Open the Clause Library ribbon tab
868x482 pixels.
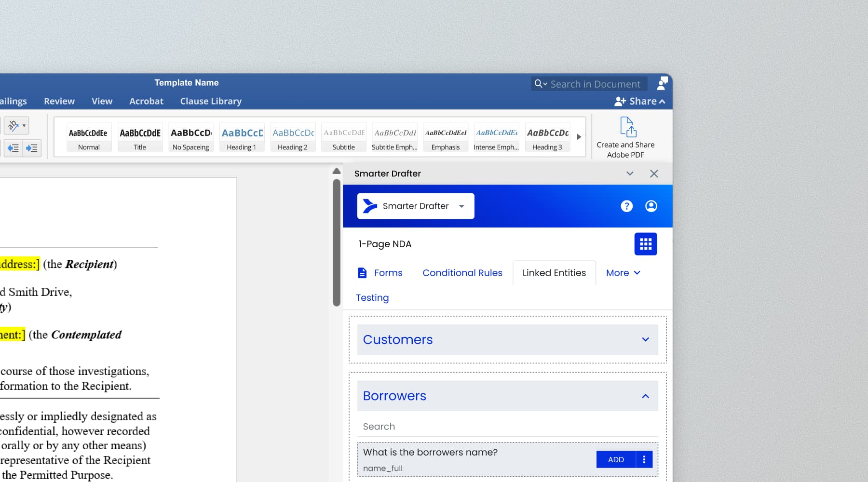click(211, 101)
